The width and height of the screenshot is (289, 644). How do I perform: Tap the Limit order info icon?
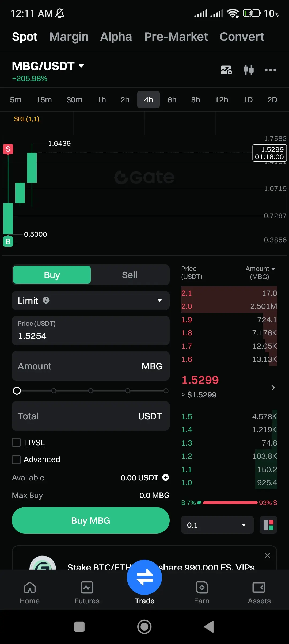(x=46, y=300)
